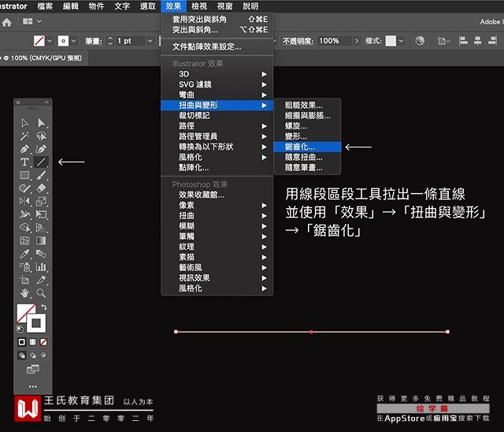The width and height of the screenshot is (504, 432).
Task: Select the Direct Selection tool
Action: [x=41, y=123]
